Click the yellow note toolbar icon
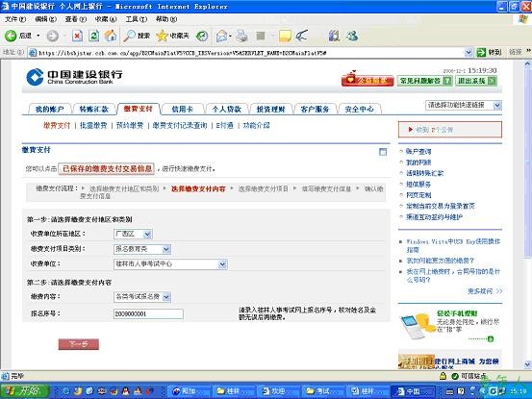The height and width of the screenshot is (399, 532). 285,36
